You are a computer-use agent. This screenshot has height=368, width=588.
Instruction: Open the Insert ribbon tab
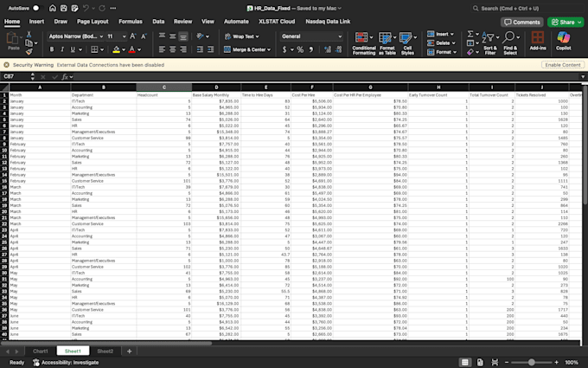click(x=36, y=22)
